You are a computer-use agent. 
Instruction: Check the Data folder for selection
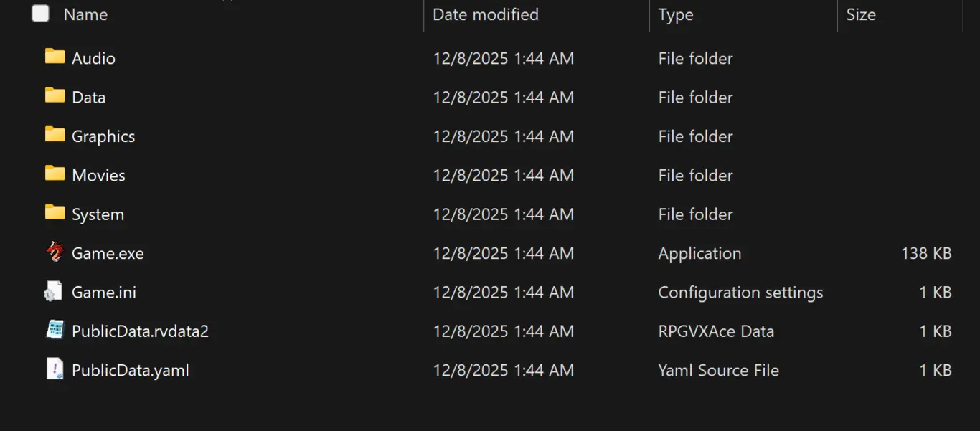pos(53,97)
